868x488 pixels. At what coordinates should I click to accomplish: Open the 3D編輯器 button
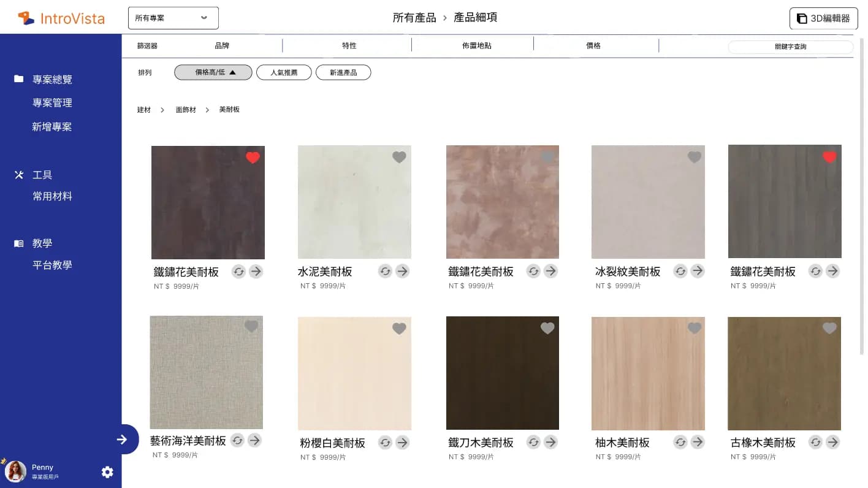(x=823, y=18)
